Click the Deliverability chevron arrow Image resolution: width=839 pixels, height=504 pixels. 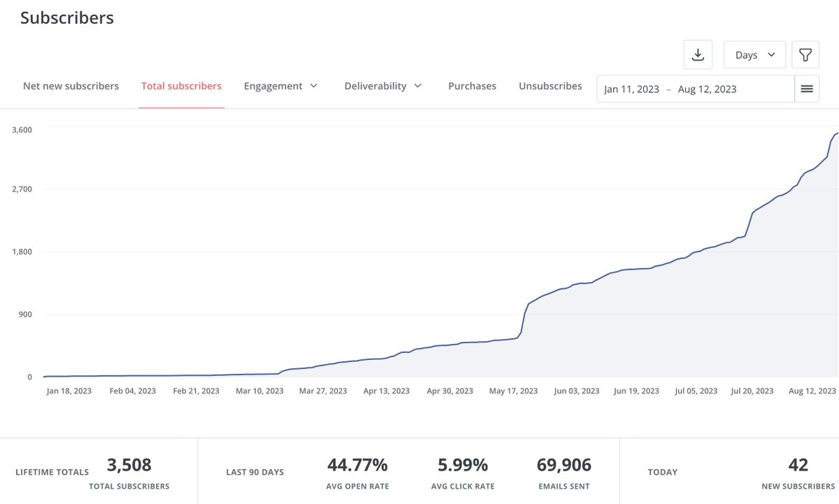(x=420, y=85)
